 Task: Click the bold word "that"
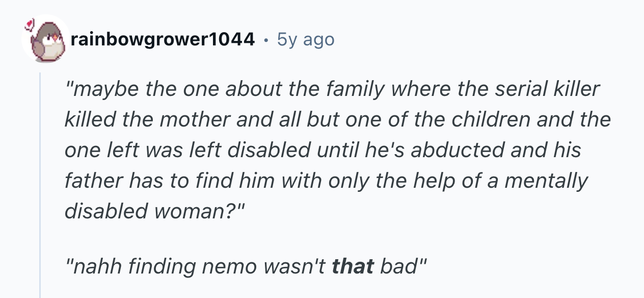(353, 266)
